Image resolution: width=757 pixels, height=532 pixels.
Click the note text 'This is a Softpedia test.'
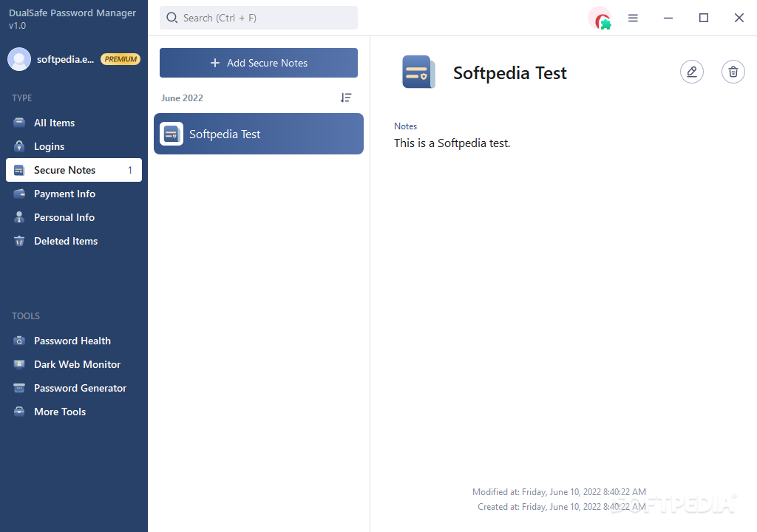click(452, 143)
